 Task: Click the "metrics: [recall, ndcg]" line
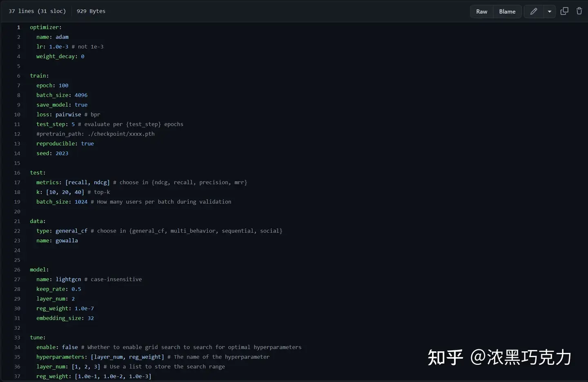pos(73,183)
